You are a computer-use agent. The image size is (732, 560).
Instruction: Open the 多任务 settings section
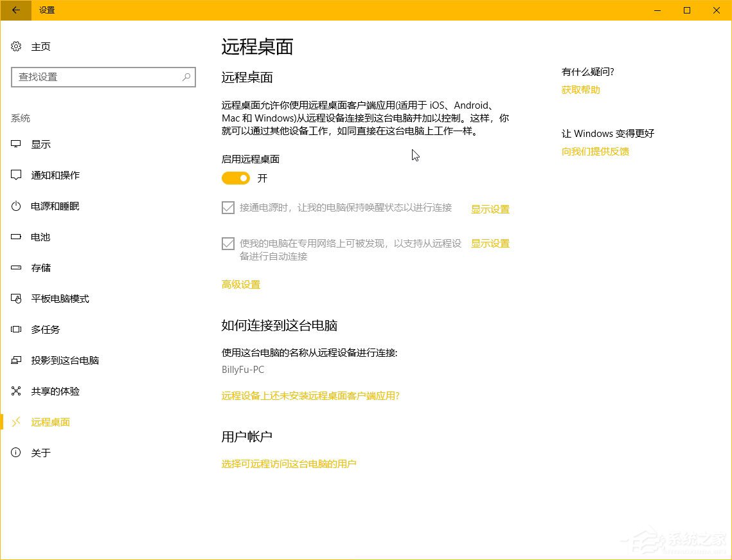point(45,329)
